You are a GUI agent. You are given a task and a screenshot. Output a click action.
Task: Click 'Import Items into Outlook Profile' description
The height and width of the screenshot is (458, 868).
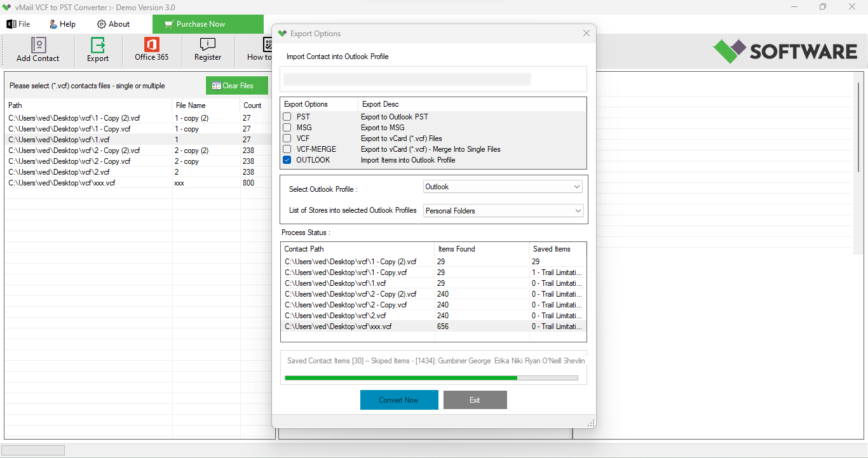(408, 160)
